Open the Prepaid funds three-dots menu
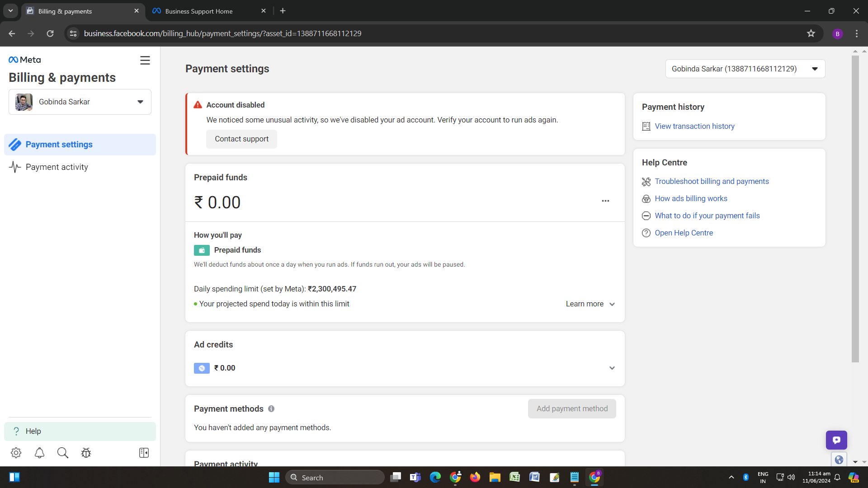The height and width of the screenshot is (488, 868). click(605, 201)
